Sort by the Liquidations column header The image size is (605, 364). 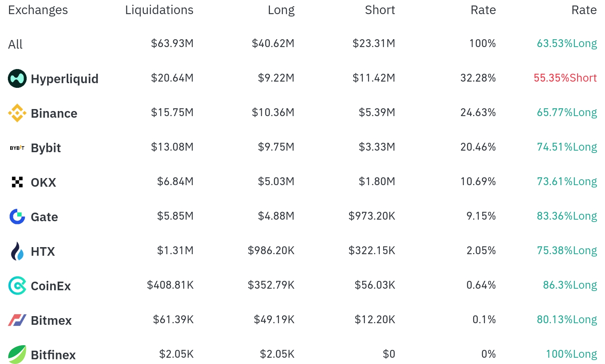click(x=159, y=10)
